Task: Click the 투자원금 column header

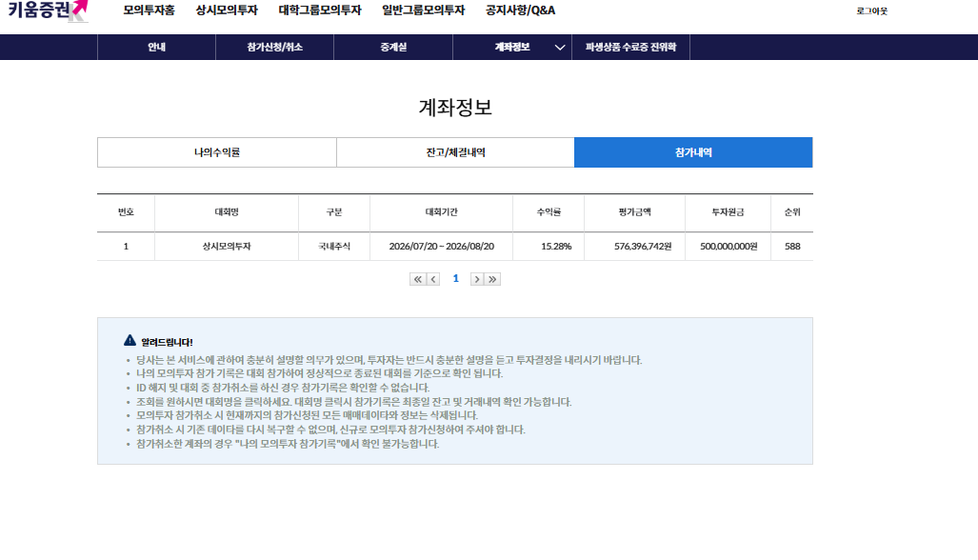Action: [728, 212]
